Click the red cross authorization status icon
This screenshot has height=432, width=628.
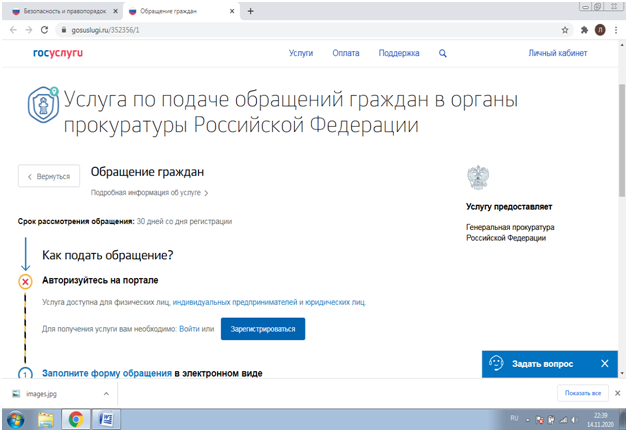click(x=25, y=282)
